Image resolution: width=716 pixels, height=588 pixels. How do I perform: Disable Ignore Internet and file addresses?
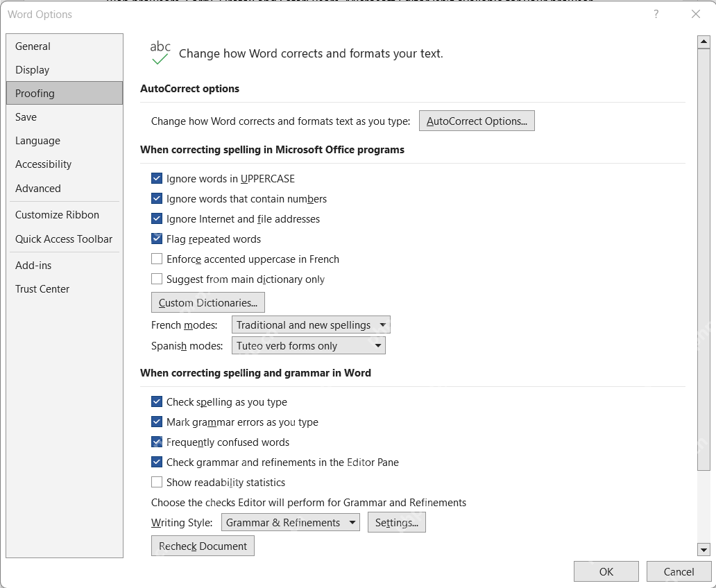coord(157,218)
